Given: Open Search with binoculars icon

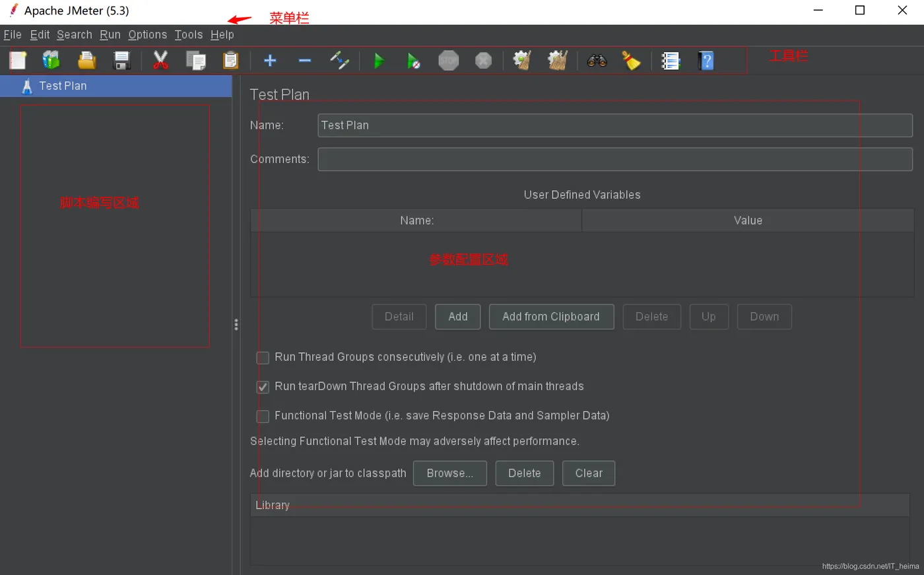Looking at the screenshot, I should pyautogui.click(x=597, y=61).
